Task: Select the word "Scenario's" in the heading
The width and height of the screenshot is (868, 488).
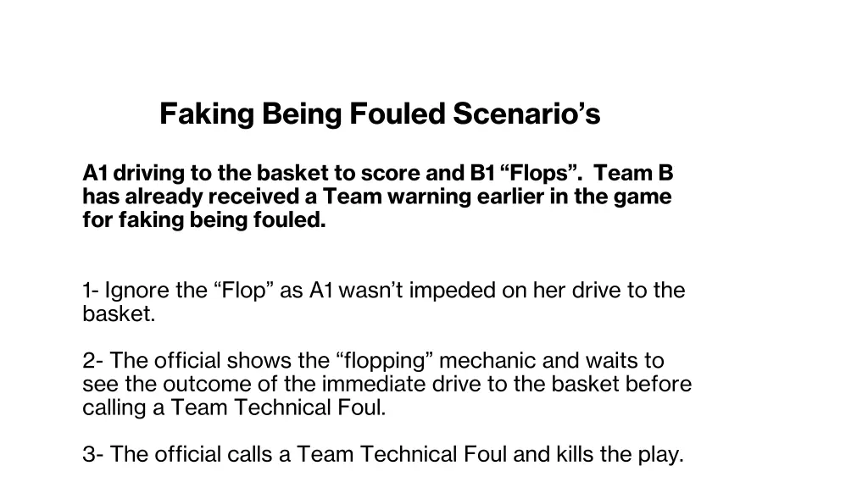Action: click(526, 114)
